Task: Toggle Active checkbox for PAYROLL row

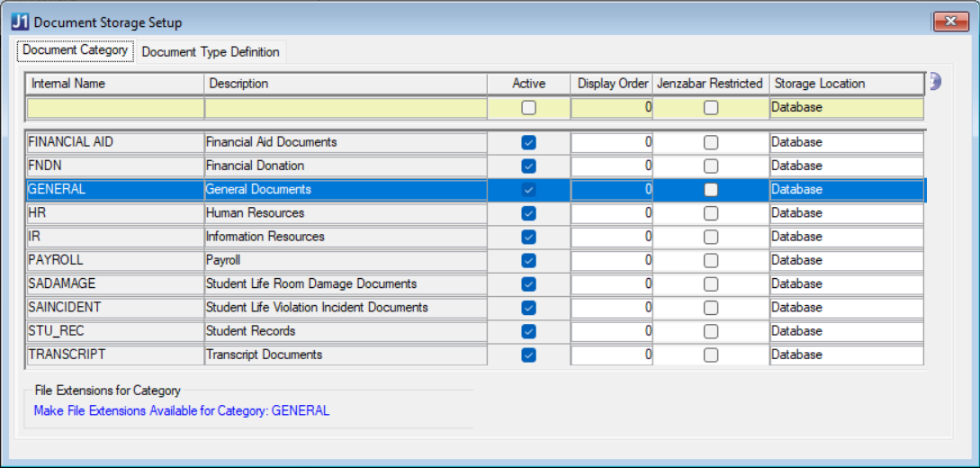Action: tap(528, 260)
